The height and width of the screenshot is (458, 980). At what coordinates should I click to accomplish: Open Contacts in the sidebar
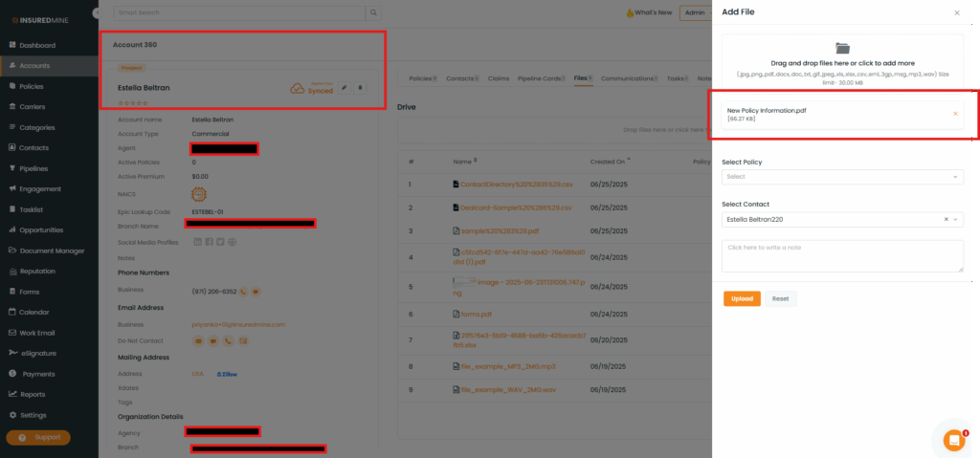[x=33, y=148]
